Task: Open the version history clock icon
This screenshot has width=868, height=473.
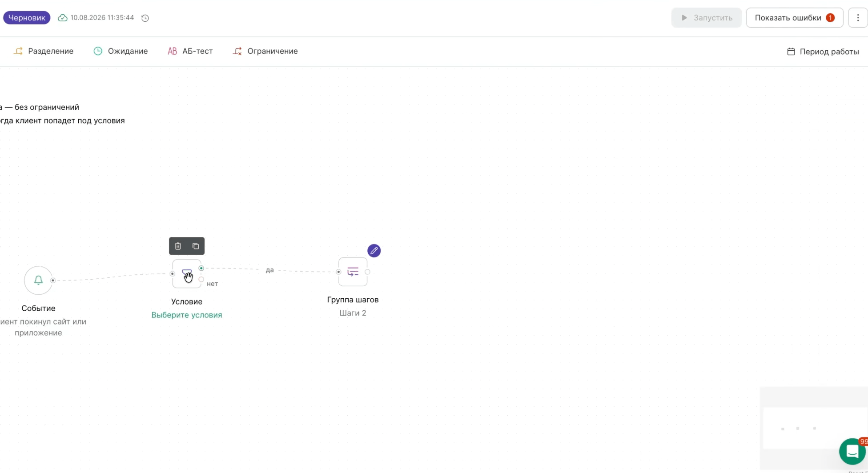Action: pyautogui.click(x=145, y=18)
